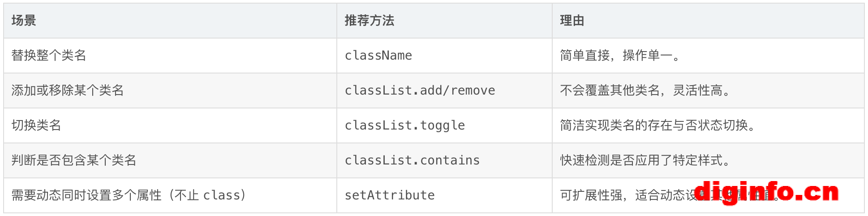Viewport: 868px width, 216px height.
Task: Click the 可扩展性强 reason cell
Action: click(708, 195)
